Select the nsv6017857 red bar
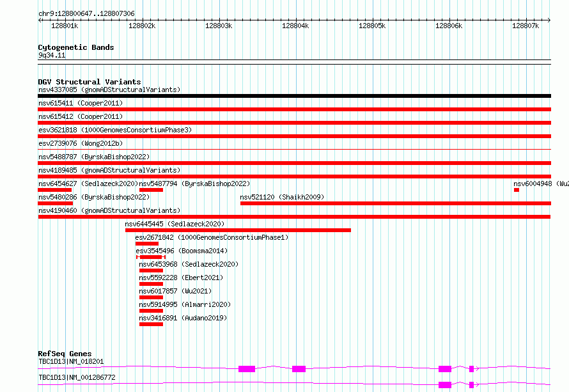The height and width of the screenshot is (392, 569). coord(152,297)
